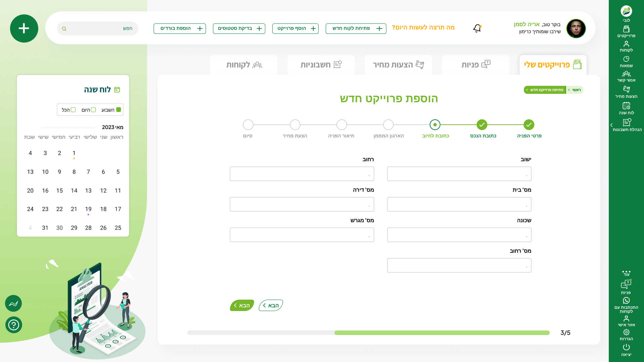Click the ראשי breadcrumb link
This screenshot has width=644, height=362.
pyautogui.click(x=576, y=90)
